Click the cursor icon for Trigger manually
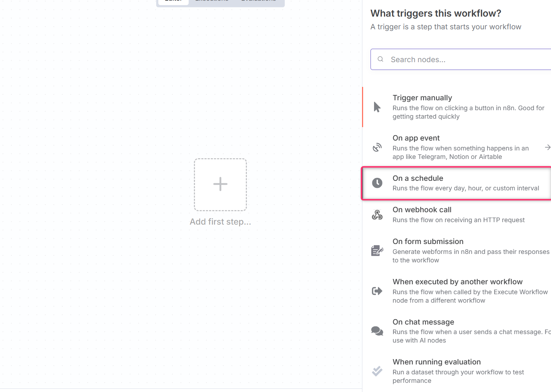The width and height of the screenshot is (551, 392). [x=377, y=107]
